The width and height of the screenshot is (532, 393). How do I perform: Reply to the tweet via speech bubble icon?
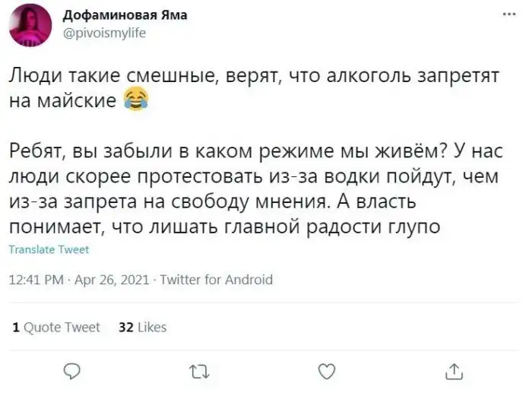[72, 371]
